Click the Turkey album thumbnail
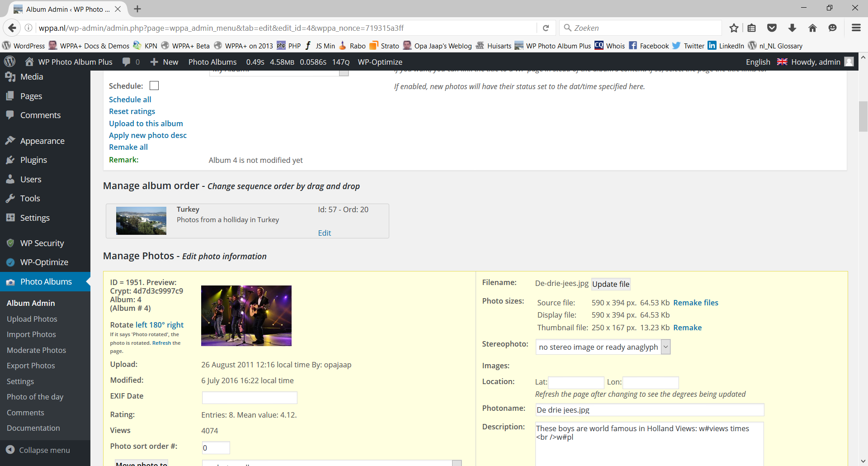Viewport: 868px width, 466px height. point(141,221)
